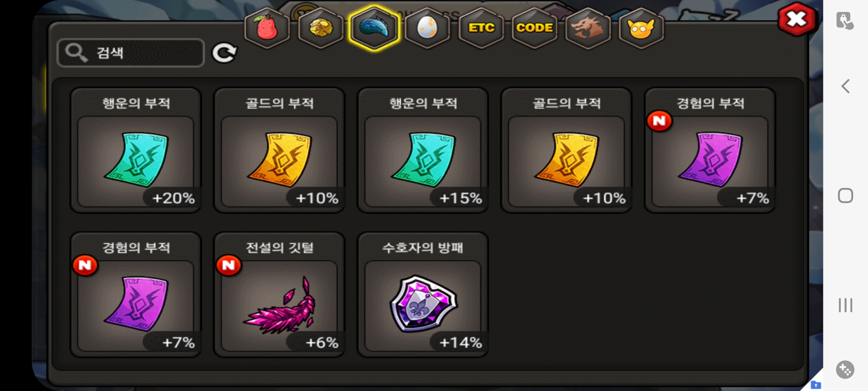
Task: Select the first 골드의 부적 +10% item
Action: 279,150
